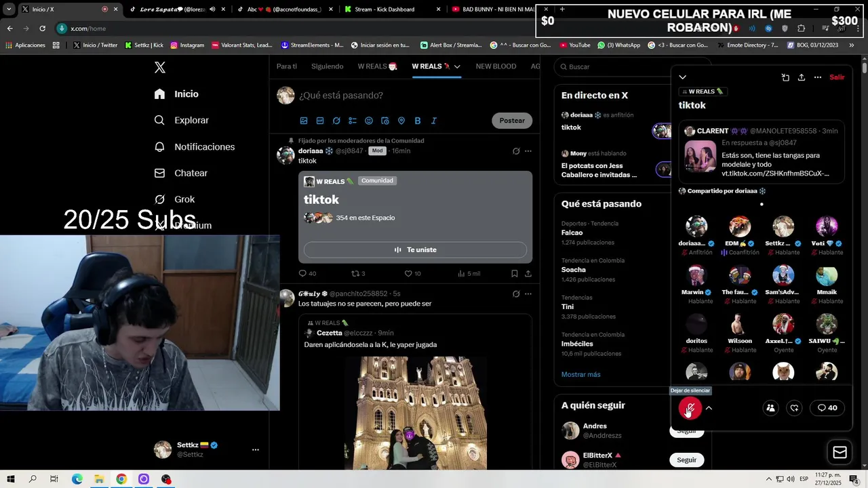
Task: Reload the browser page
Action: tap(42, 28)
